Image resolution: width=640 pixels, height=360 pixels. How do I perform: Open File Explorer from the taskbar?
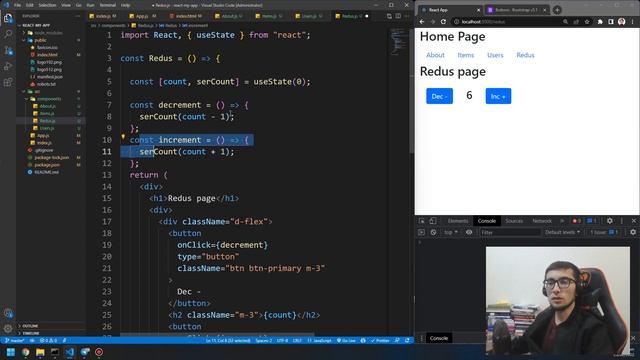pyautogui.click(x=40, y=352)
